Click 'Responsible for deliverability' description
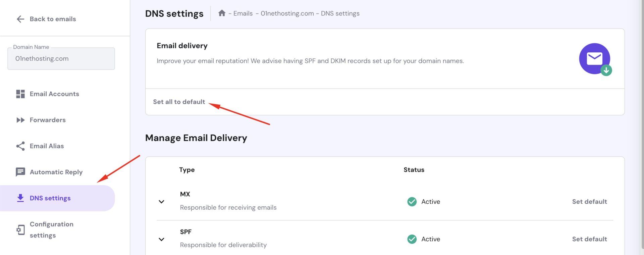Image resolution: width=644 pixels, height=255 pixels. (x=223, y=245)
